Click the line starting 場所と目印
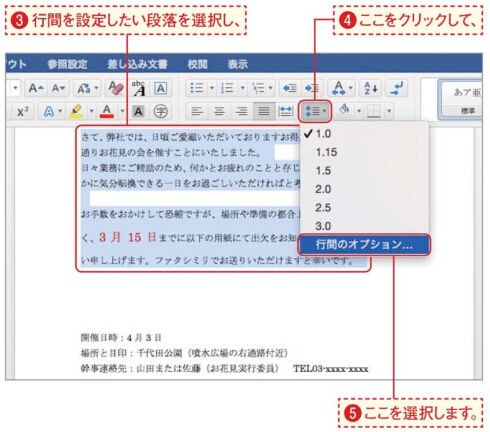 point(184,353)
